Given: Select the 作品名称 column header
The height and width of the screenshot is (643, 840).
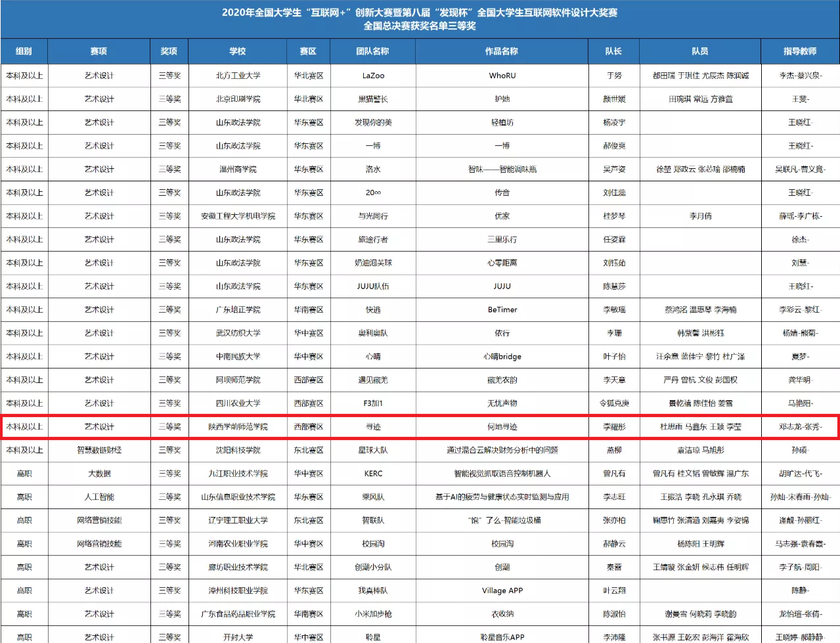Looking at the screenshot, I should [502, 51].
